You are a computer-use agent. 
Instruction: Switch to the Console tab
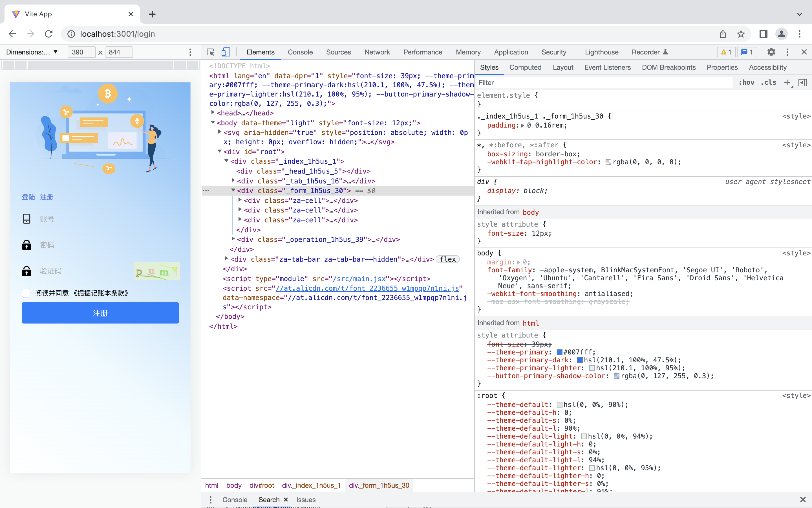coord(300,52)
